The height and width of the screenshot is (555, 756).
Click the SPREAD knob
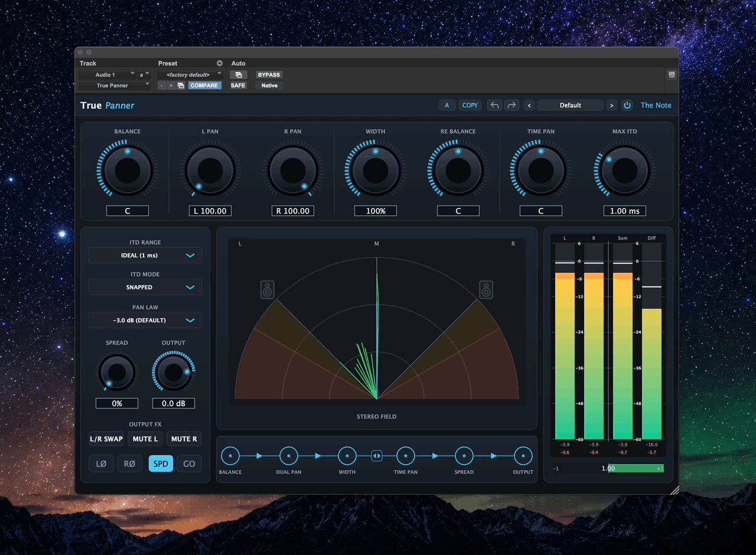point(117,373)
